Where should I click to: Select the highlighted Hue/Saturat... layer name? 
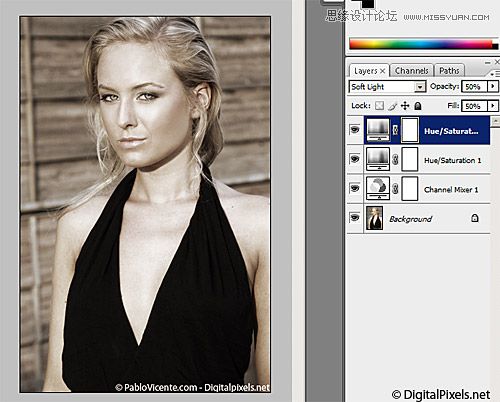(x=451, y=131)
